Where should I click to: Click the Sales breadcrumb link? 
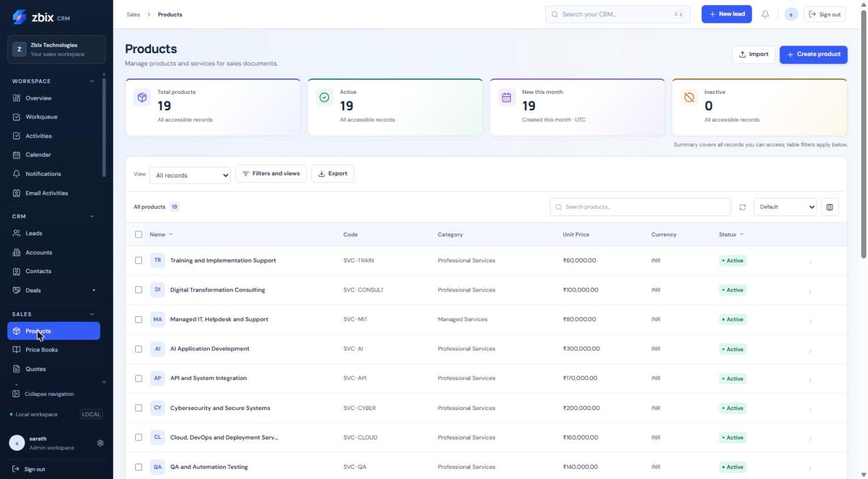pos(133,15)
